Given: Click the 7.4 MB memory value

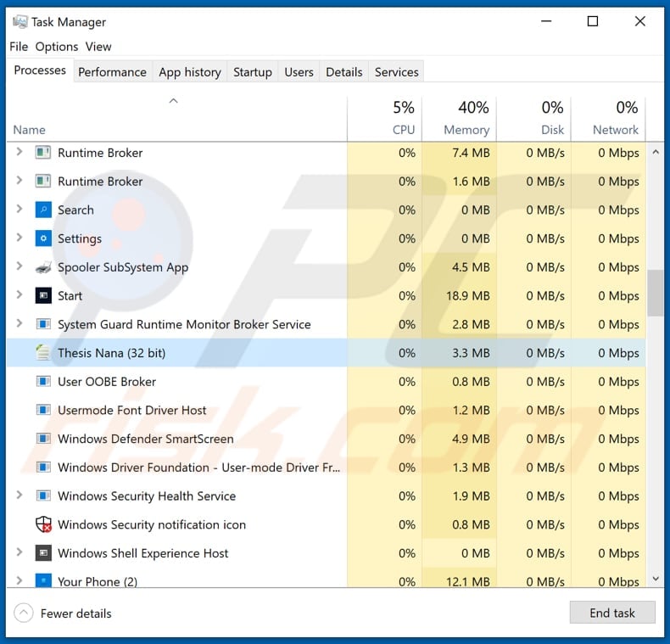Looking at the screenshot, I should (x=471, y=153).
